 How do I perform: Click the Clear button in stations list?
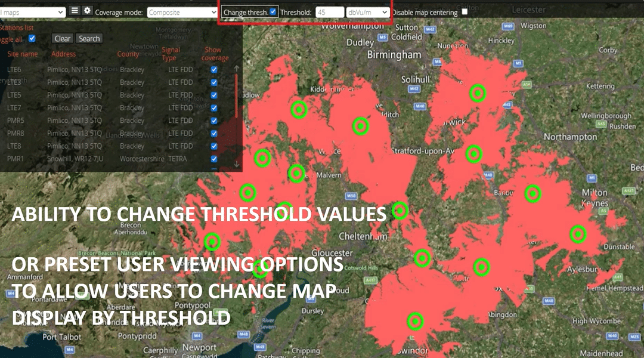[x=63, y=38]
